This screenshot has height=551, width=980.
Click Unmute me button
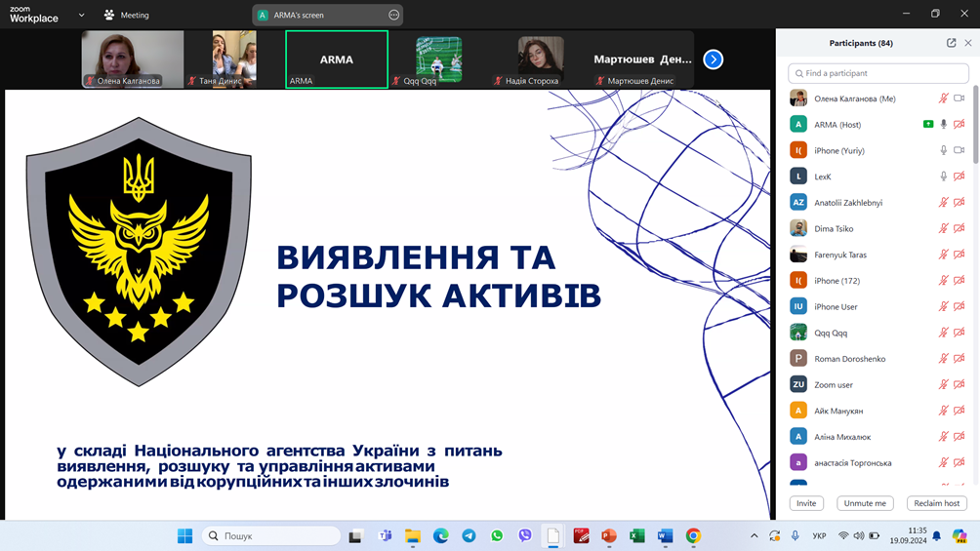tap(865, 503)
